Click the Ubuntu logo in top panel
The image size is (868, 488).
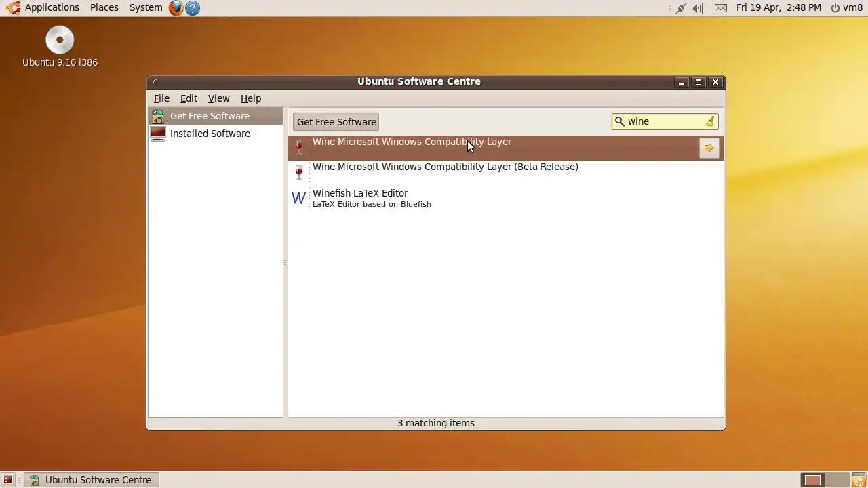pyautogui.click(x=13, y=7)
